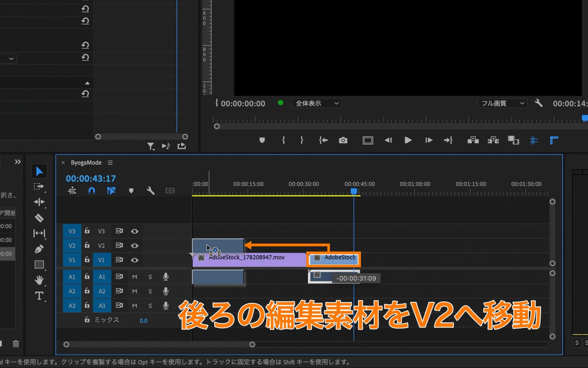Mute the A1 audio track
This screenshot has width=588, height=368.
coord(135,277)
